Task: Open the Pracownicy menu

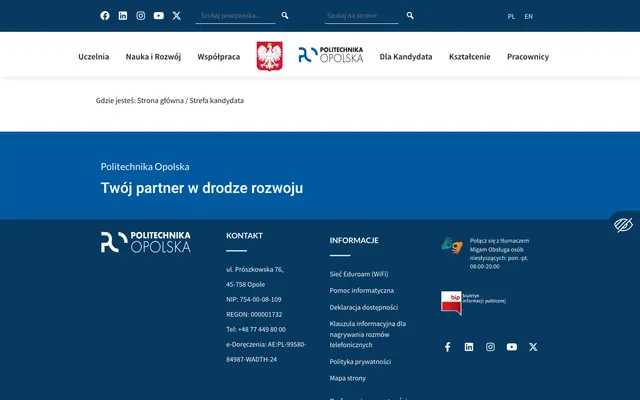Action: click(528, 57)
